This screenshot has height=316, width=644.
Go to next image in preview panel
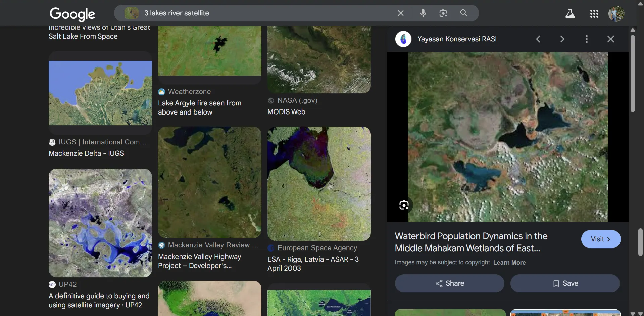[562, 39]
